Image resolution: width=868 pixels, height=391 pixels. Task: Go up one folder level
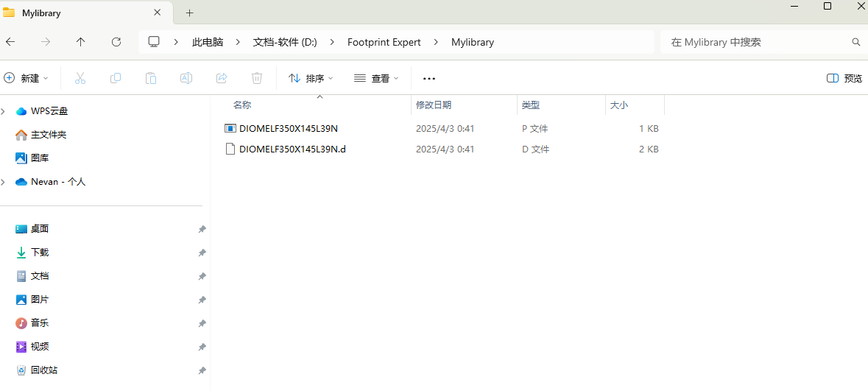81,42
